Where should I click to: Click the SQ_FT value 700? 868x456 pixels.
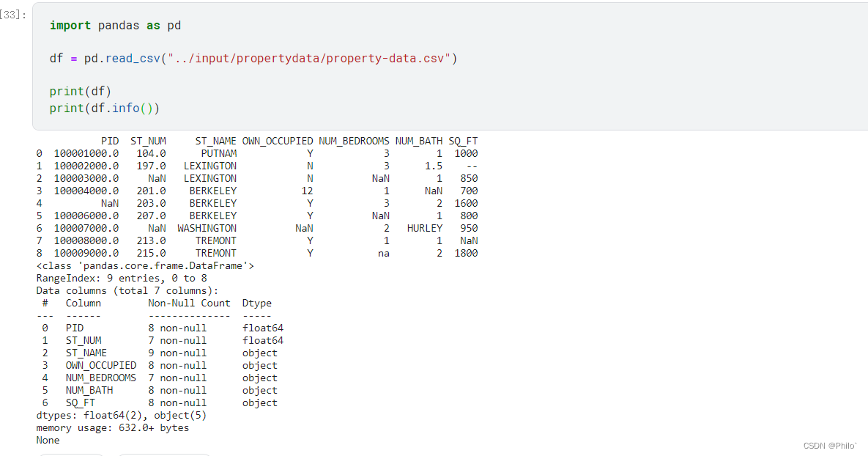[x=469, y=191]
